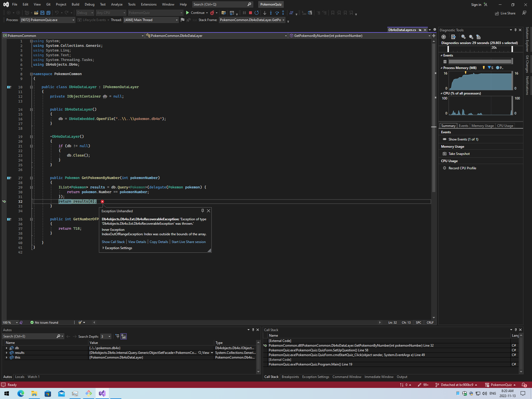Toggle pause on the Events track
Image resolution: width=532 pixels, height=399 pixels.
point(445,62)
